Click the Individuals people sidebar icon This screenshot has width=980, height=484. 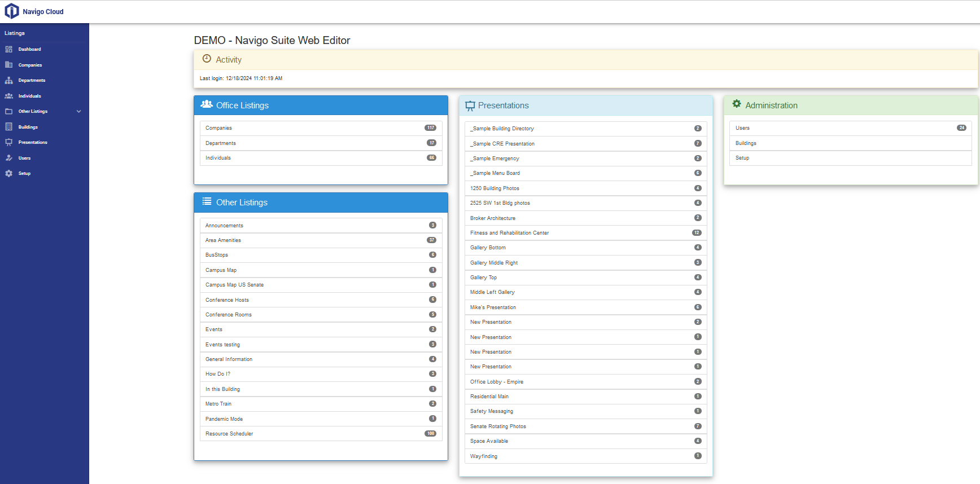tap(9, 96)
